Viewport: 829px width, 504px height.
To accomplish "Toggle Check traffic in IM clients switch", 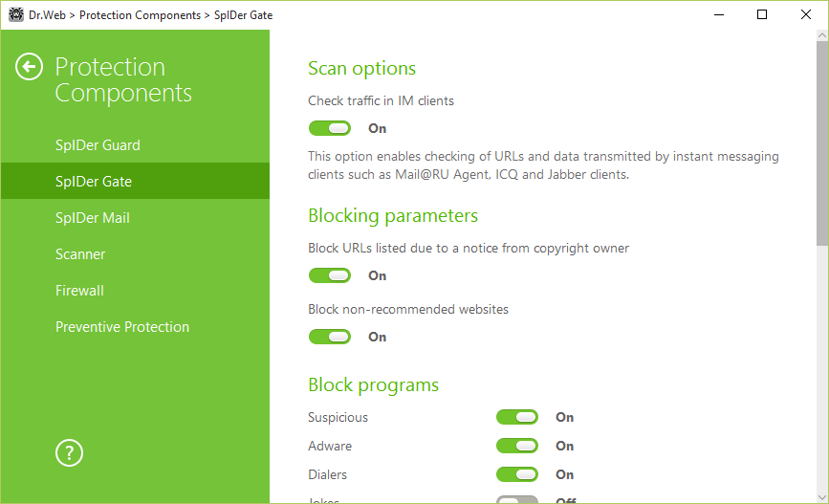I will pyautogui.click(x=329, y=128).
